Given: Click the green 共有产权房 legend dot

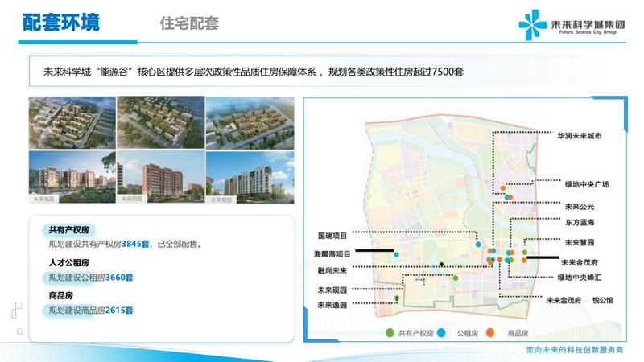Looking at the screenshot, I should 390,333.
